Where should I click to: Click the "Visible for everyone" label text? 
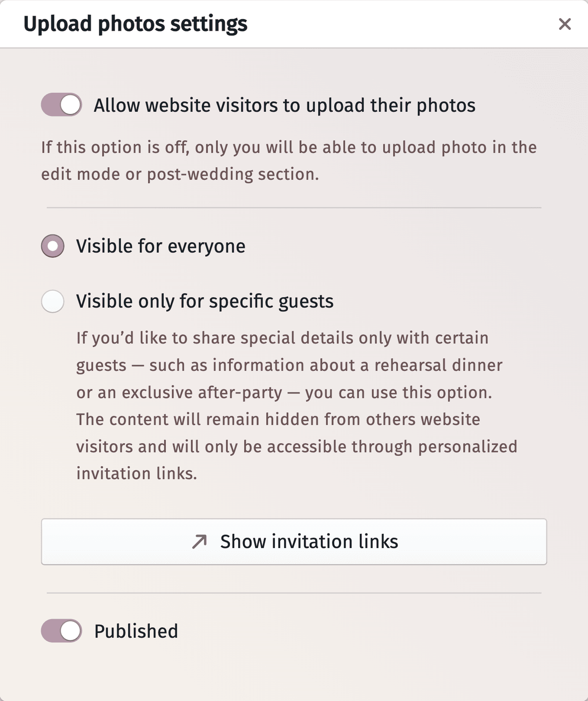pyautogui.click(x=161, y=246)
